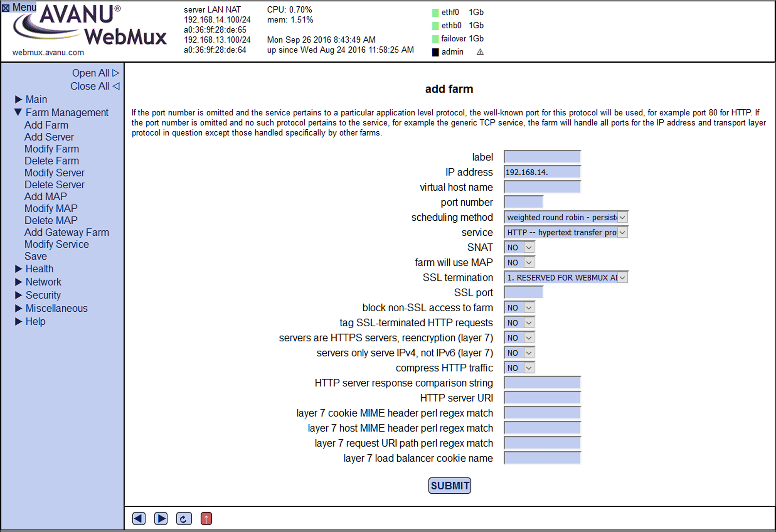Image resolution: width=776 pixels, height=532 pixels.
Task: Click the reload page icon
Action: [184, 519]
